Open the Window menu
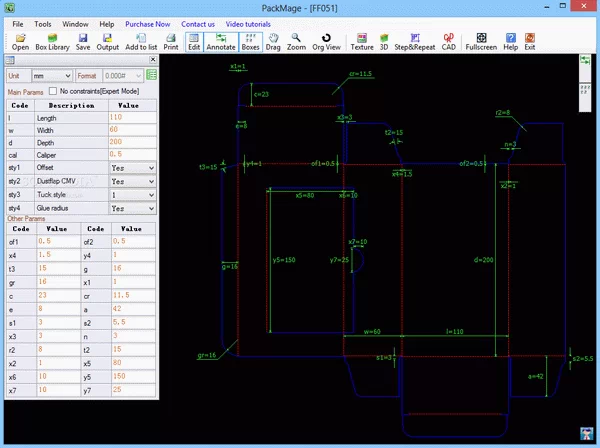The height and width of the screenshot is (448, 600). (x=73, y=22)
